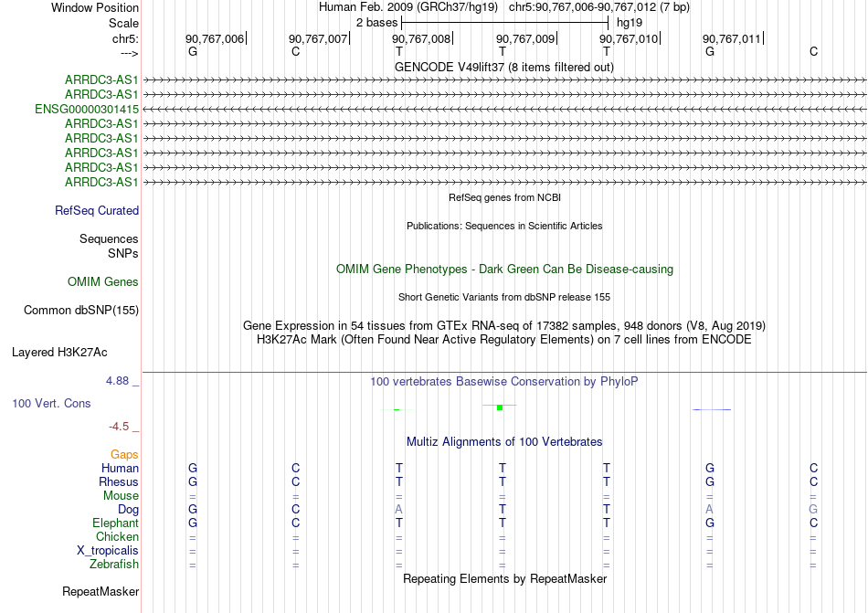This screenshot has height=613, width=868.
Task: Click the 2 bases scale bar
Action: (x=505, y=23)
